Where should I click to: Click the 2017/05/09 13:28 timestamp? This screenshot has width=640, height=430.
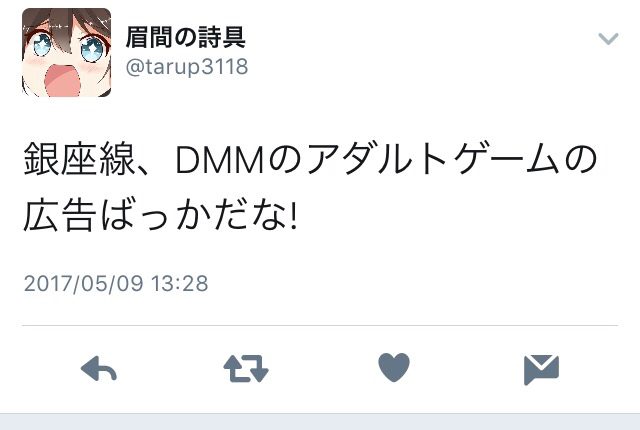click(x=116, y=283)
